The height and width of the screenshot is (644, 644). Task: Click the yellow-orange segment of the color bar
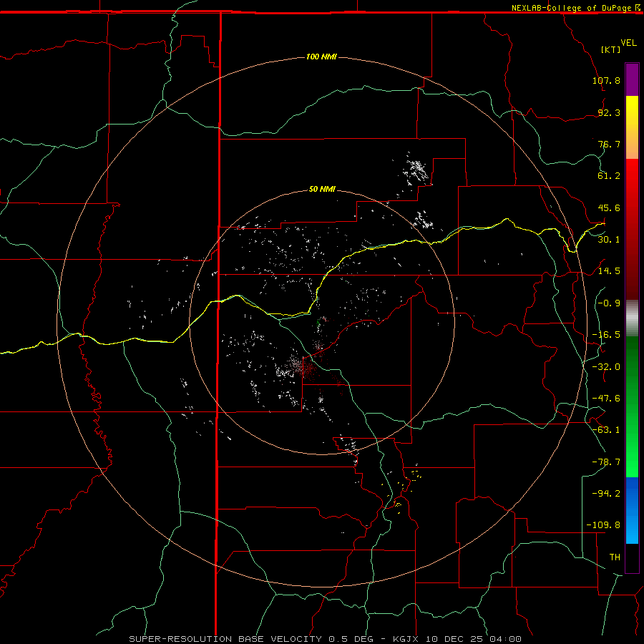(632, 127)
